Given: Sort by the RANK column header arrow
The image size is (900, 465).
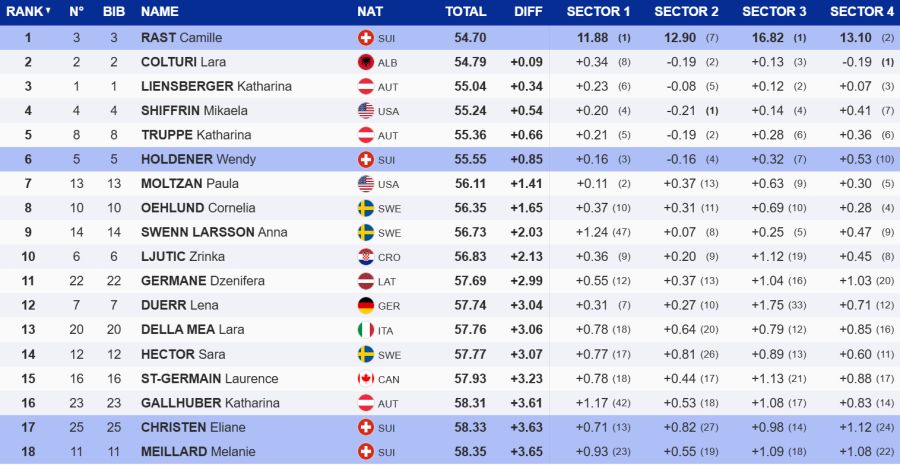Looking at the screenshot, I should coord(48,11).
